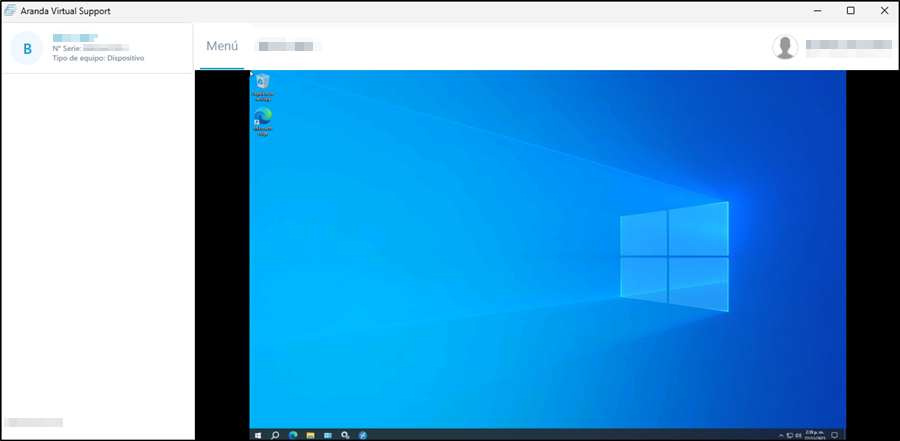This screenshot has height=441, width=900.
Task: Click the Aranda Virtual Support title icon
Action: 10,10
